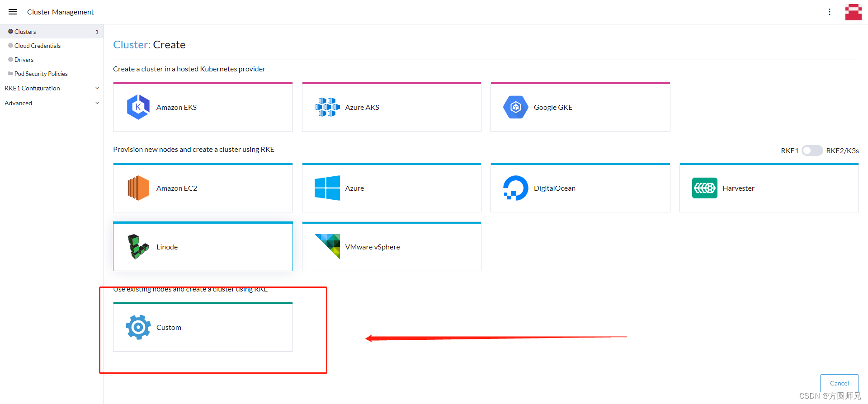Click the Linode cubes logo
Screen dimensions: 868x404
pyautogui.click(x=138, y=247)
